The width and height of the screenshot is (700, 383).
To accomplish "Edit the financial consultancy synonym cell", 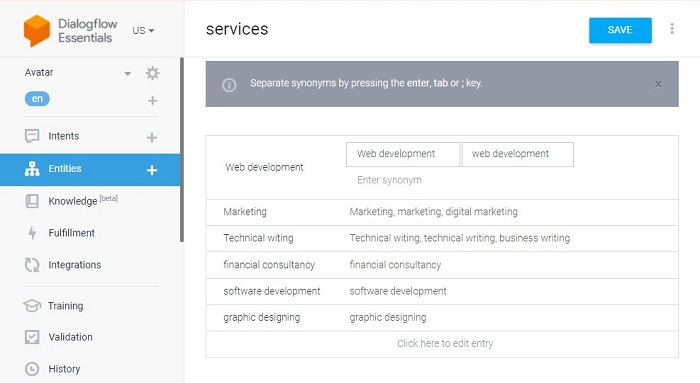I will click(x=395, y=265).
